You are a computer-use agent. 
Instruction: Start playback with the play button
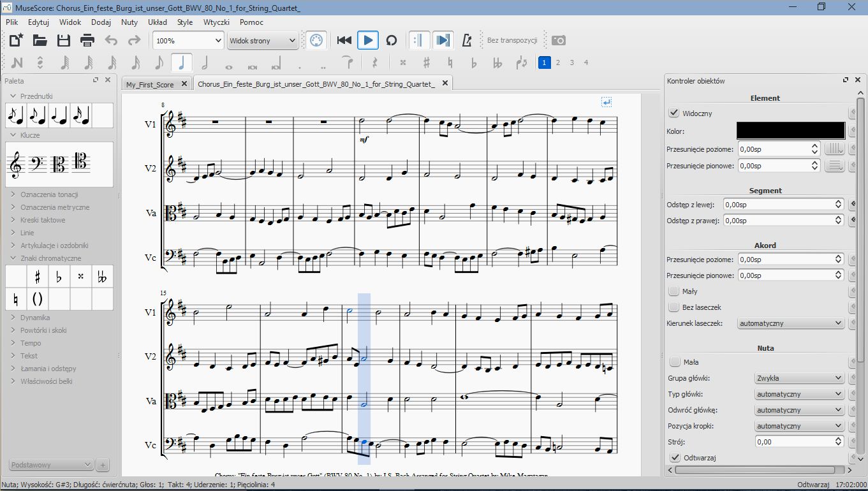pyautogui.click(x=368, y=40)
